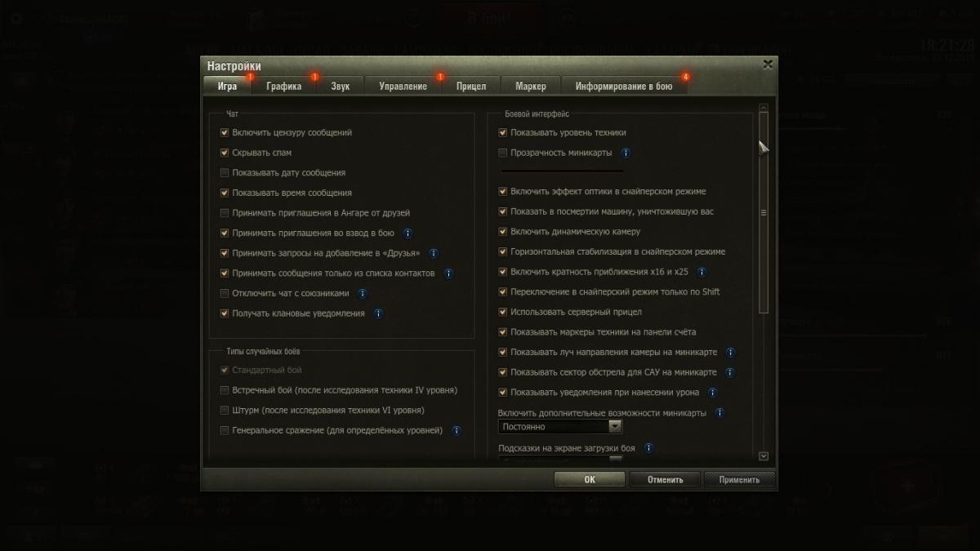Enable Показывать дату сообщения
Screen dimensions: 980x551
(x=225, y=173)
